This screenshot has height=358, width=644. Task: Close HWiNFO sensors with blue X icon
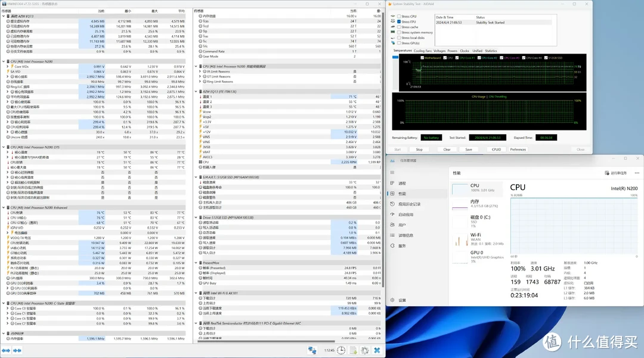pyautogui.click(x=377, y=350)
